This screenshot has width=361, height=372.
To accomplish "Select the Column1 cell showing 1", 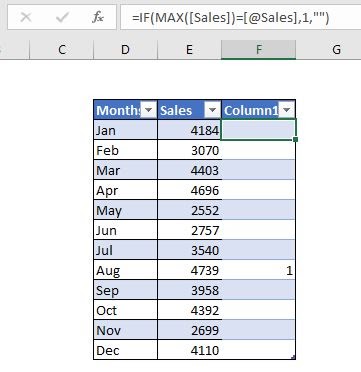I will click(x=258, y=270).
